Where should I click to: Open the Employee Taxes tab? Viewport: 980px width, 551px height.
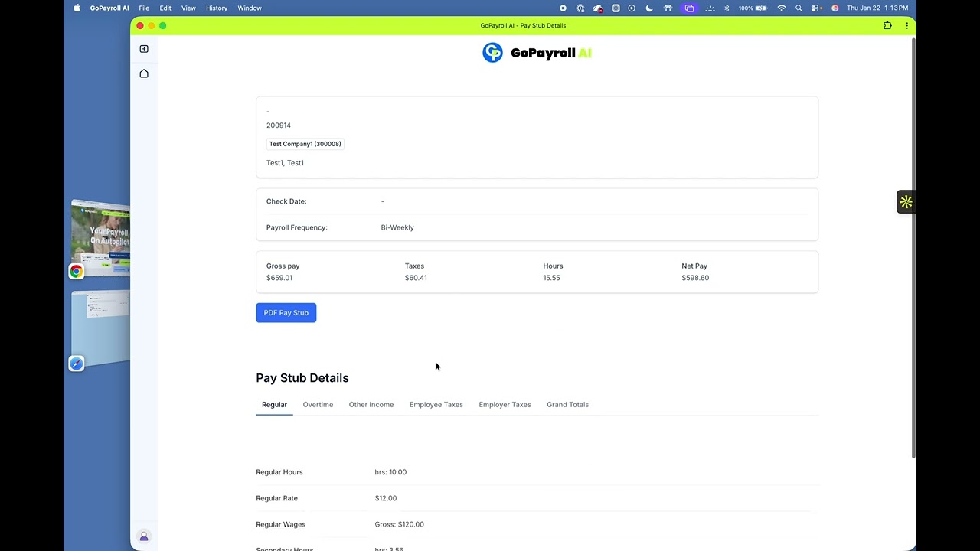pos(436,404)
